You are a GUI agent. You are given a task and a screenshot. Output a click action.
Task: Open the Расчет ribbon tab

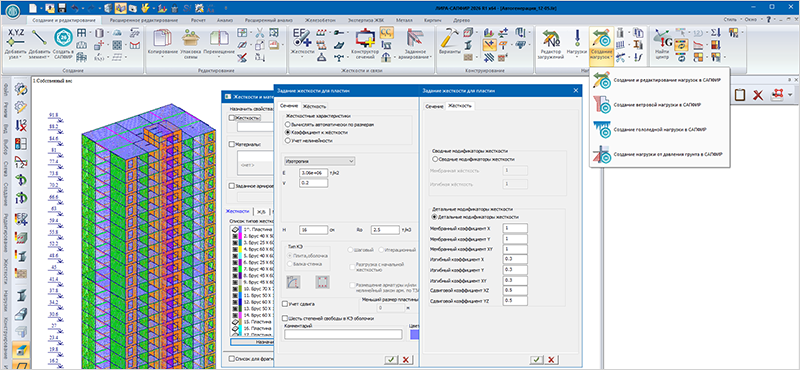pos(198,19)
